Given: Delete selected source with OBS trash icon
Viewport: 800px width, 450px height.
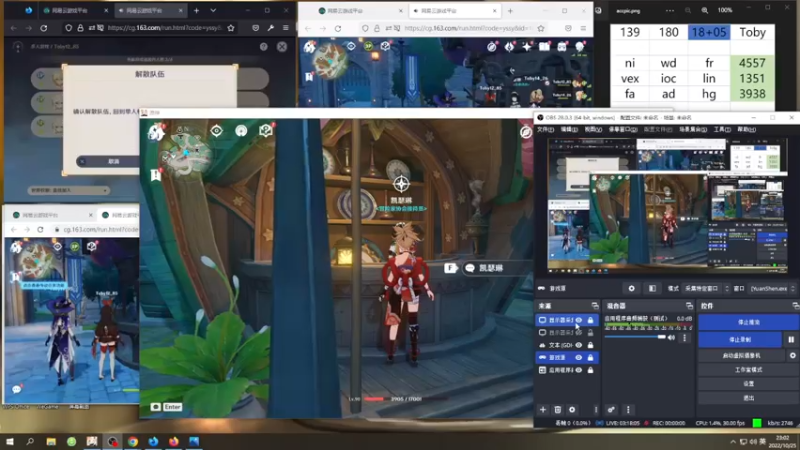Looking at the screenshot, I should tap(558, 410).
